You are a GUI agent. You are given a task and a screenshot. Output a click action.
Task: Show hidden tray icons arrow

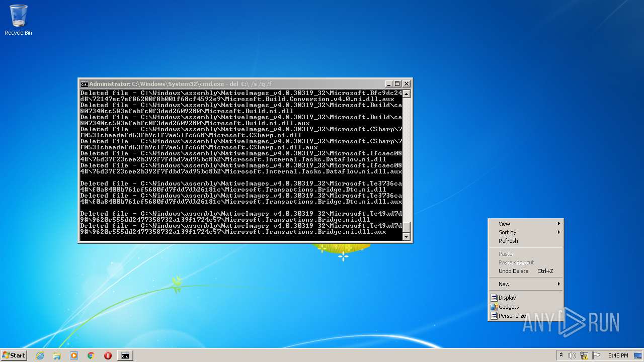(x=561, y=355)
